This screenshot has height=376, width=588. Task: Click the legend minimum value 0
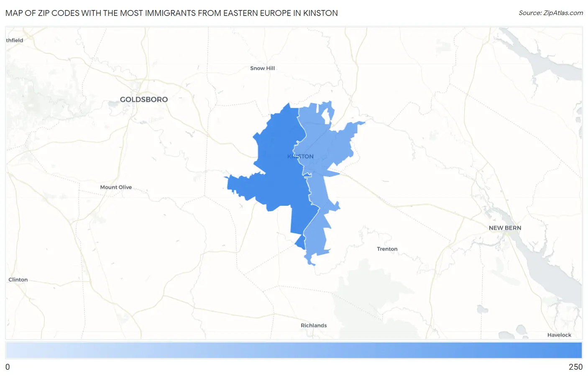point(8,367)
